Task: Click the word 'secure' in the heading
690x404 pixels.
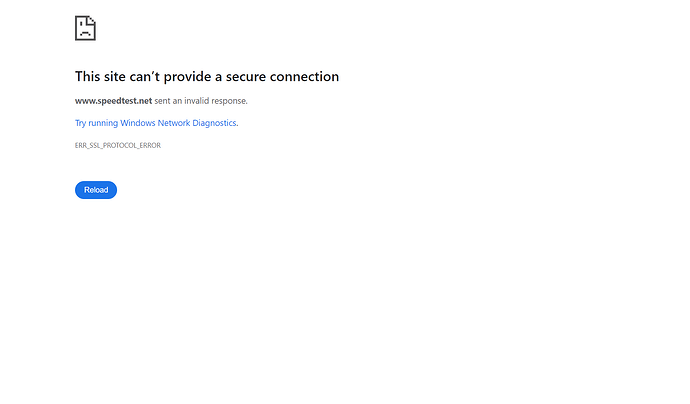Action: [246, 77]
